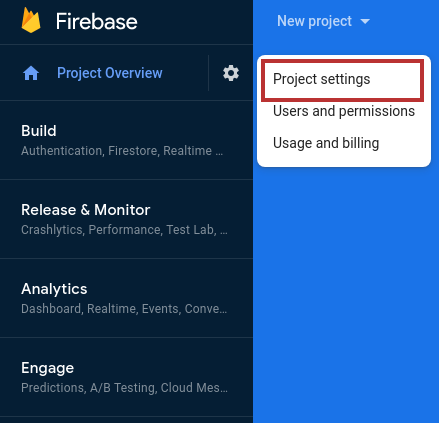The image size is (439, 423).
Task: Click Authentication, Firestore, Realtime subtitle under Build
Action: point(122,151)
